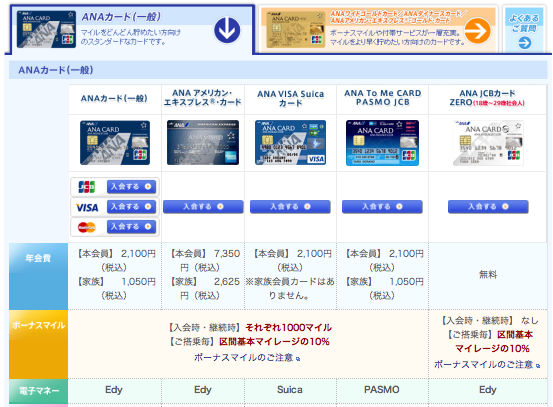This screenshot has width=553, height=407.
Task: Click the ボーナスマイル row label
Action: (38, 344)
